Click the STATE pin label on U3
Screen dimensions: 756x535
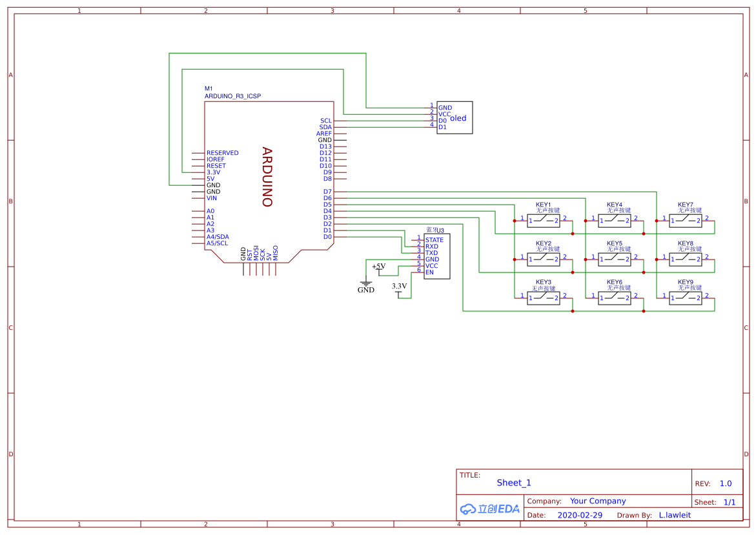point(434,240)
